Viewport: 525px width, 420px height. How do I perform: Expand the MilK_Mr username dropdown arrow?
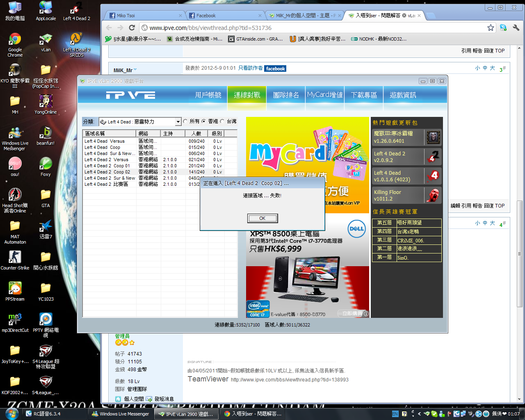(135, 70)
